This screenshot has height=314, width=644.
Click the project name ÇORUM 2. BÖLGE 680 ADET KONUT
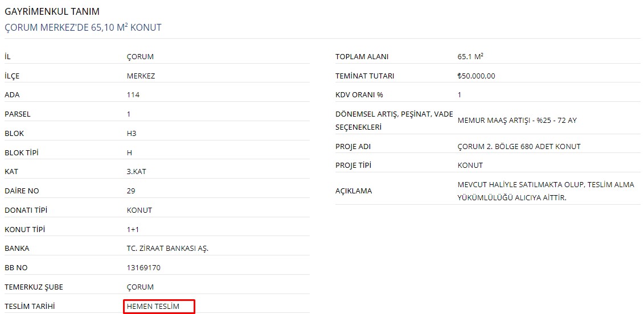tap(519, 146)
